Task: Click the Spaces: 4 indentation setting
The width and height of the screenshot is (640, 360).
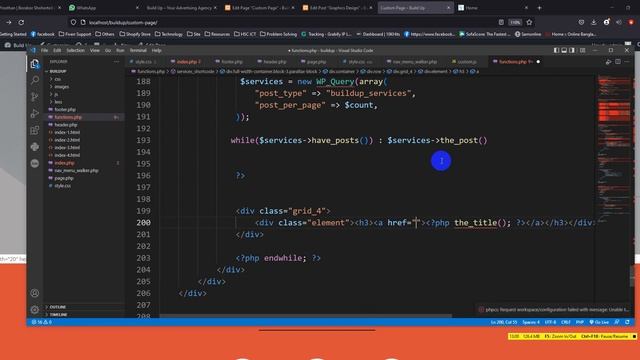Action: 531,322
